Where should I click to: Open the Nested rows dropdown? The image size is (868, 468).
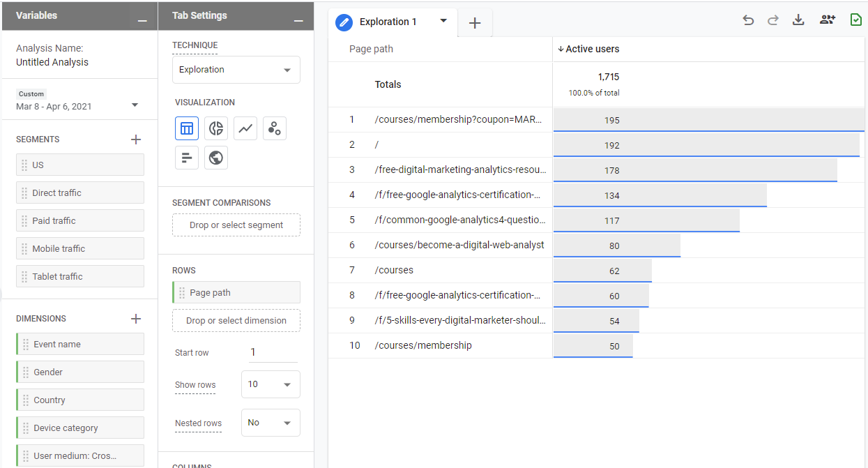pyautogui.click(x=271, y=423)
